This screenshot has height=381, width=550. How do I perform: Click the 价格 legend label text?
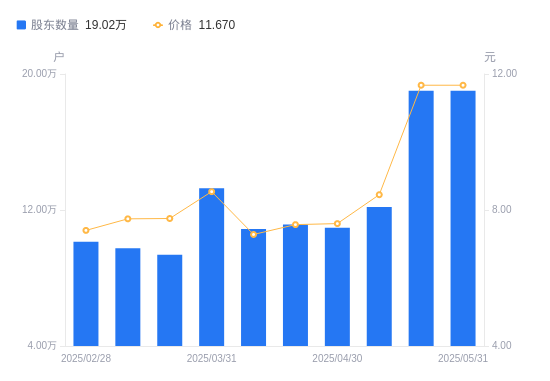180,25
